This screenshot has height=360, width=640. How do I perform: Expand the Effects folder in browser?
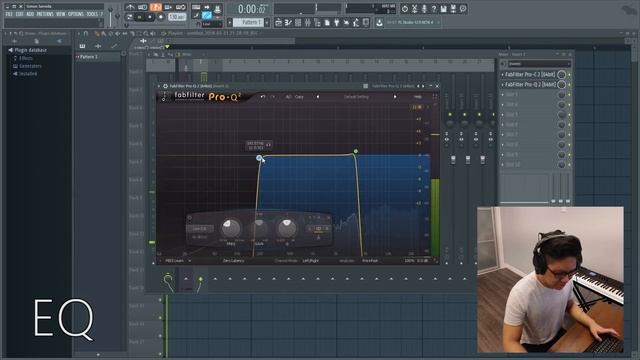tap(26, 58)
